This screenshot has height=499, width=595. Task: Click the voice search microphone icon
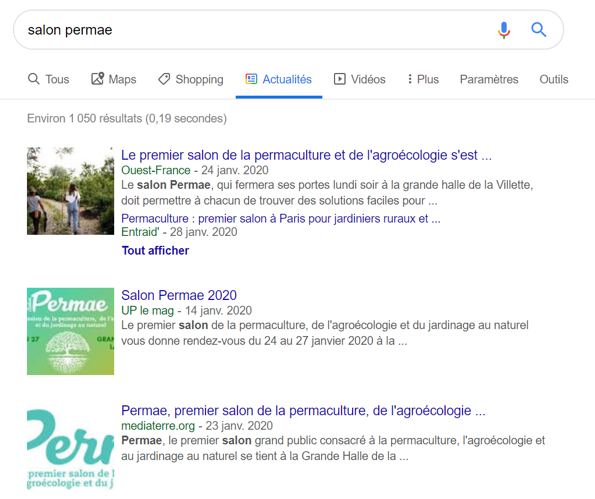(504, 30)
